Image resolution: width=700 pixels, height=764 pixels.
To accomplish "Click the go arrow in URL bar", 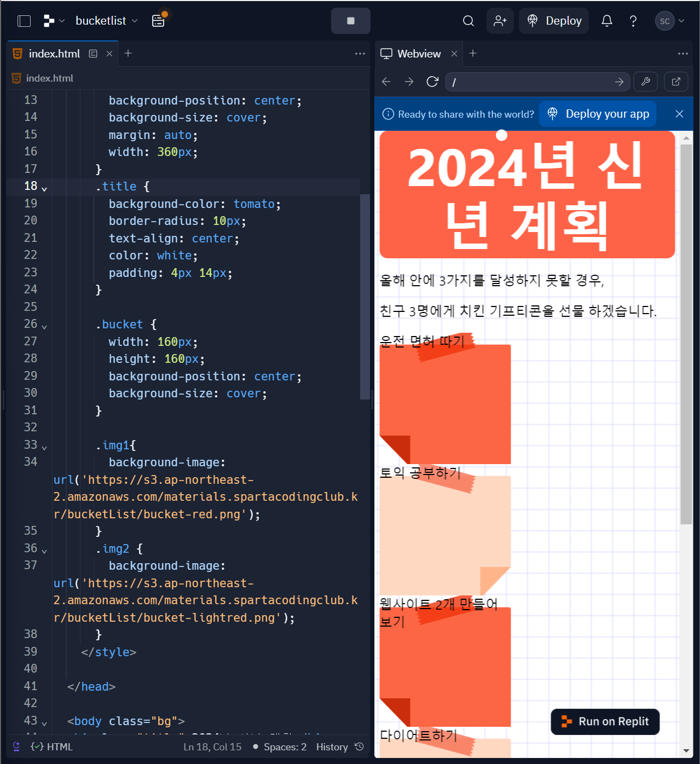I will 619,82.
